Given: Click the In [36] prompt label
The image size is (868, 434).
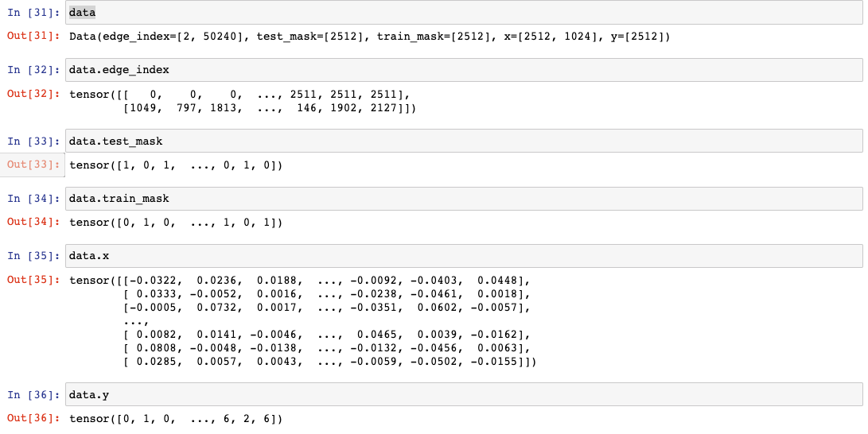Looking at the screenshot, I should pyautogui.click(x=33, y=394).
